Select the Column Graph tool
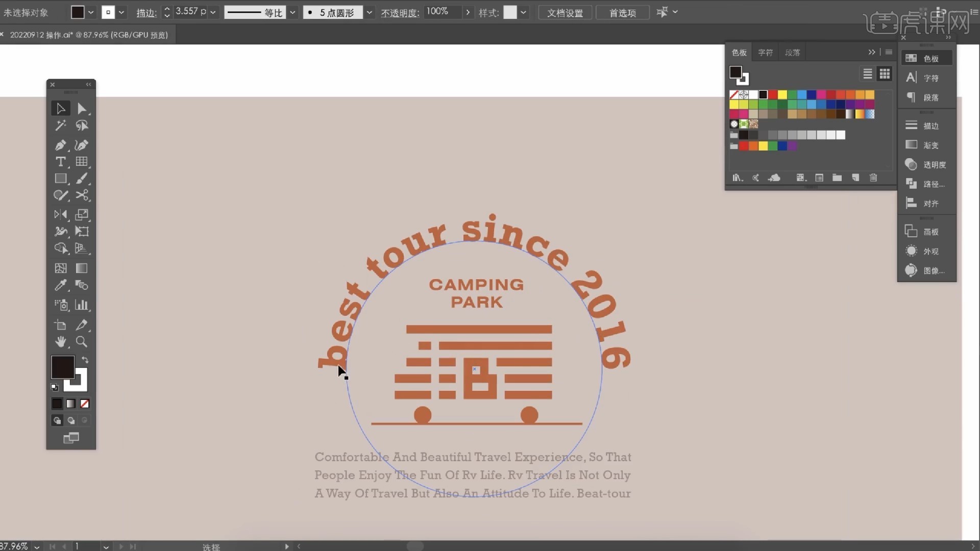Viewport: 980px width, 551px height. coord(82,305)
